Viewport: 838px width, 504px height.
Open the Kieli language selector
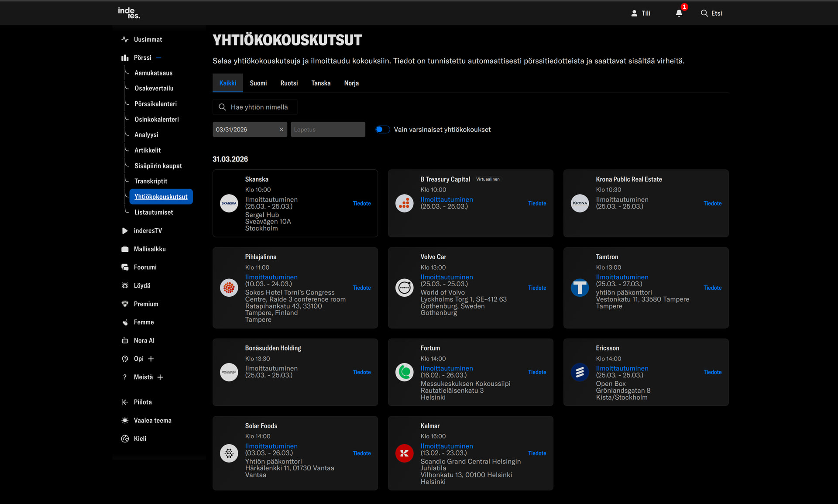tap(140, 439)
